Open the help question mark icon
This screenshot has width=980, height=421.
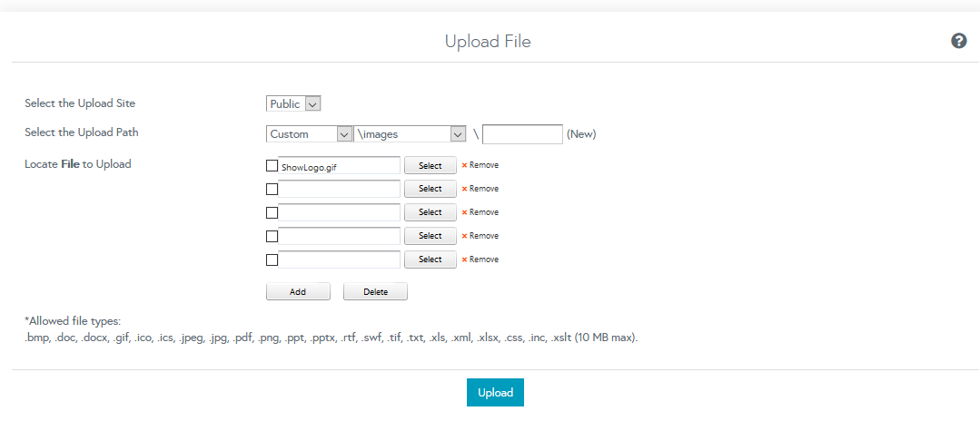pyautogui.click(x=958, y=41)
